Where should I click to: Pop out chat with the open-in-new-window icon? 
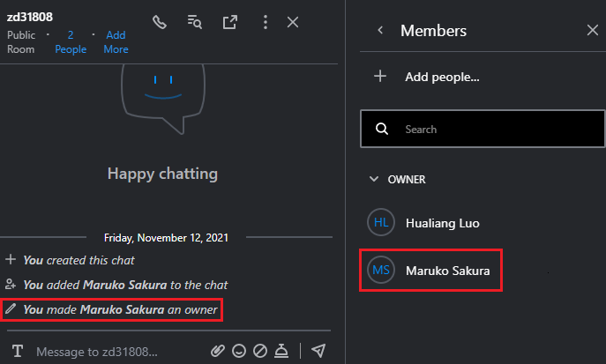tap(230, 22)
